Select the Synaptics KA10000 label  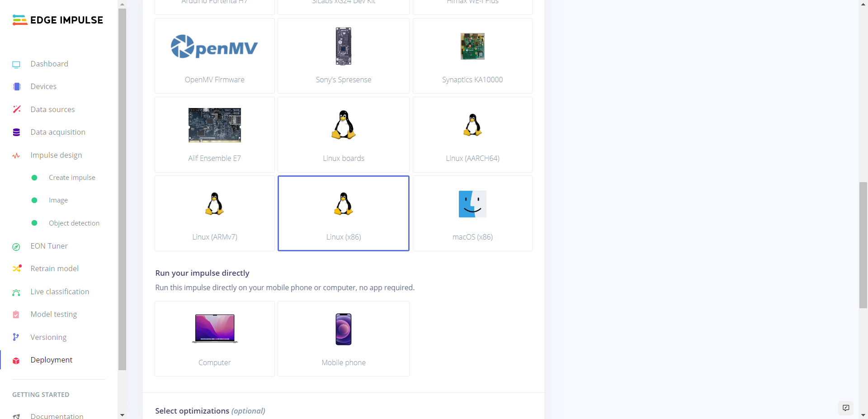click(472, 80)
